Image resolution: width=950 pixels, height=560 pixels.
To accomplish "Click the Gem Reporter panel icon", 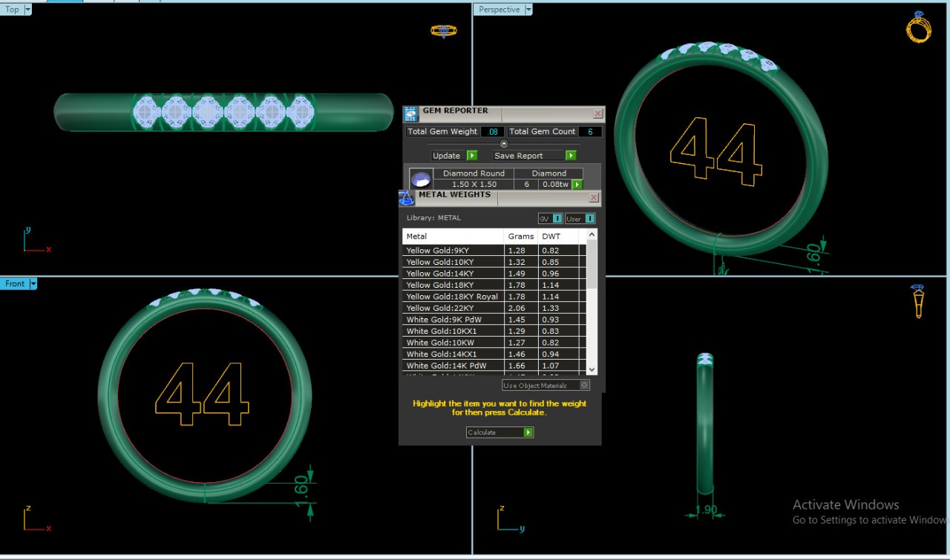I will [x=410, y=114].
